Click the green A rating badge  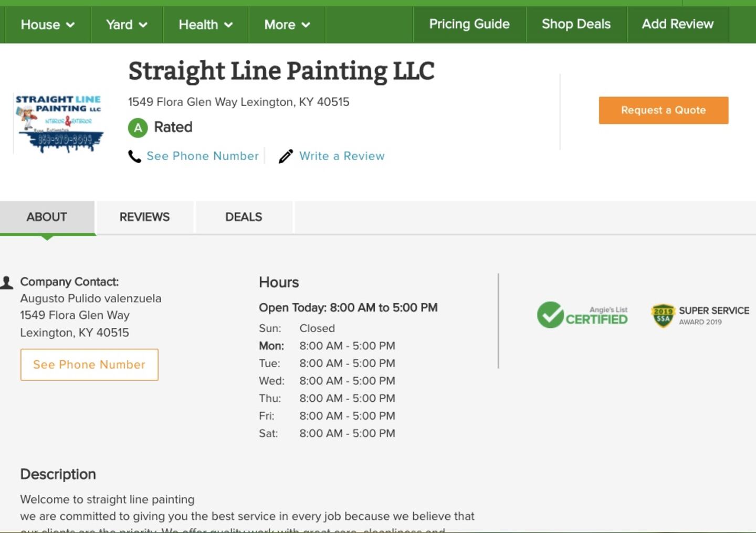point(138,127)
